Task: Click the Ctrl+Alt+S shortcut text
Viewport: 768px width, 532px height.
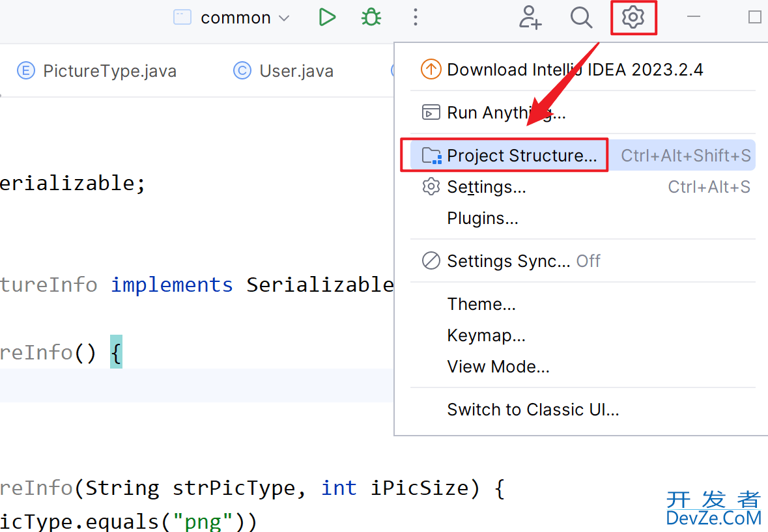Action: tap(709, 187)
